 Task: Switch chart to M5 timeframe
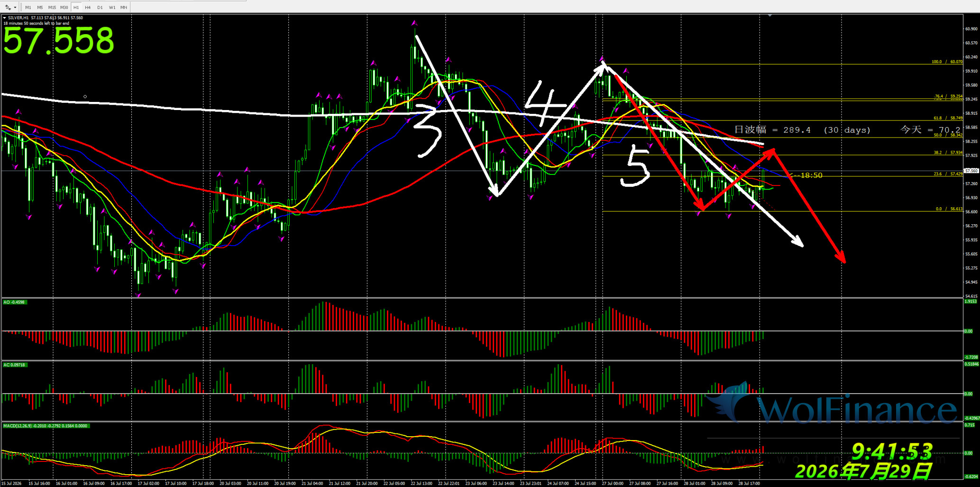tap(40, 7)
